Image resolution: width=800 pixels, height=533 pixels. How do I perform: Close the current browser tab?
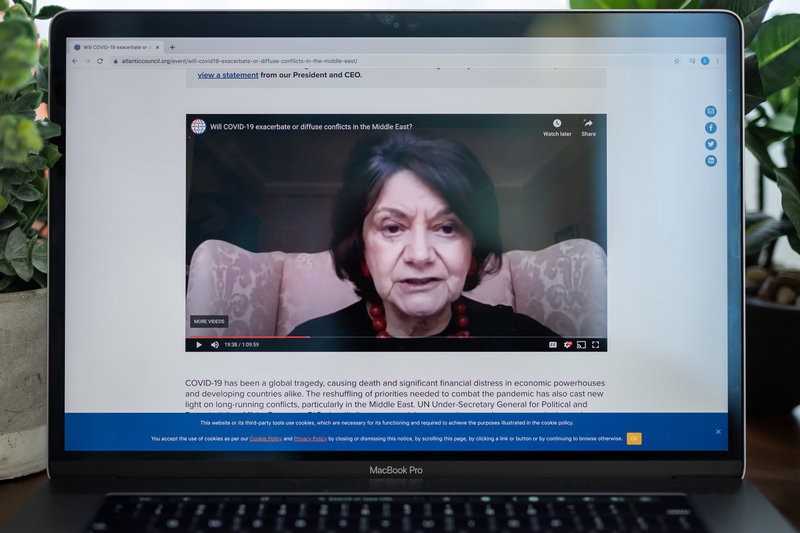point(158,47)
